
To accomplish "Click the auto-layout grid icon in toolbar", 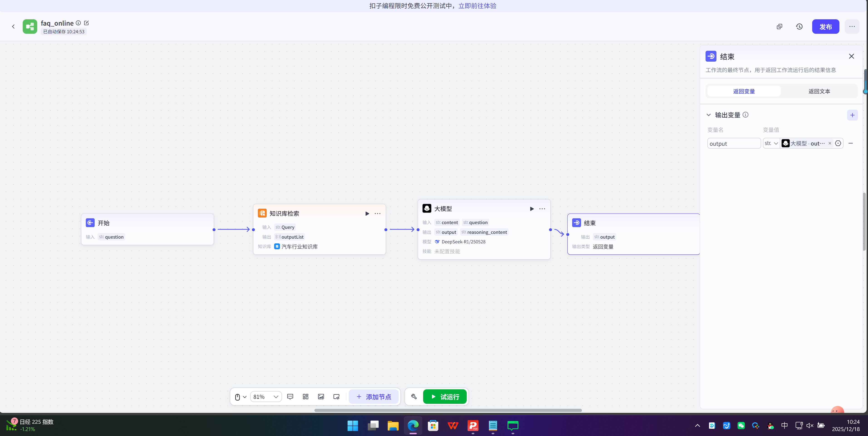I will pyautogui.click(x=306, y=397).
